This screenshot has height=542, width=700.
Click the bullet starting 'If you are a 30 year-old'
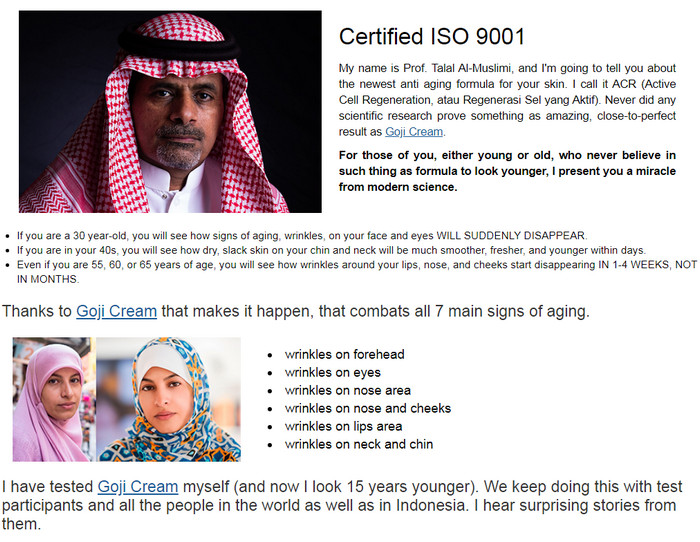coord(302,235)
